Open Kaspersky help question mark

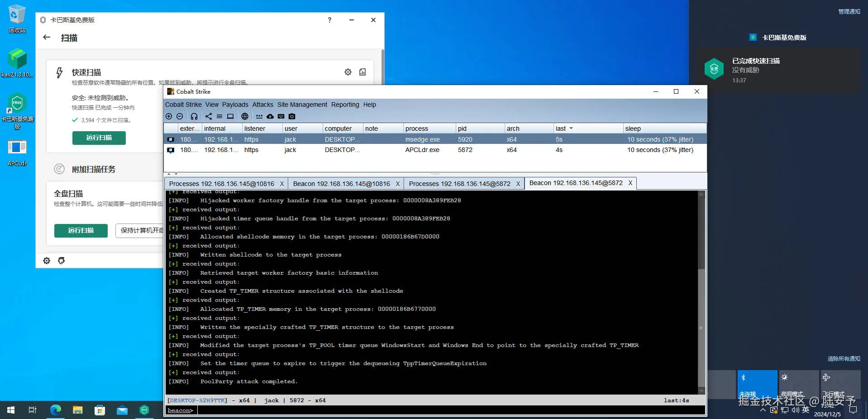click(329, 20)
